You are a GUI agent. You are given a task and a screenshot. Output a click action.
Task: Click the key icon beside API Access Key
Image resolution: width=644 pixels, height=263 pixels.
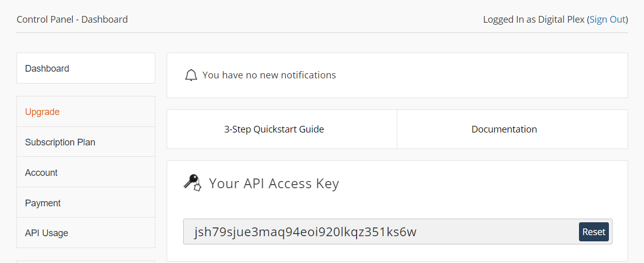[192, 183]
